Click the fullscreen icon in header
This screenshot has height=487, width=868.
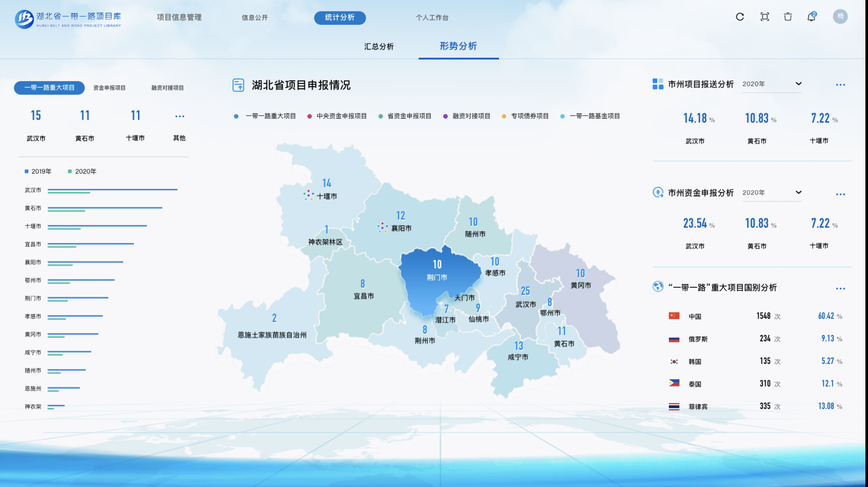[765, 17]
